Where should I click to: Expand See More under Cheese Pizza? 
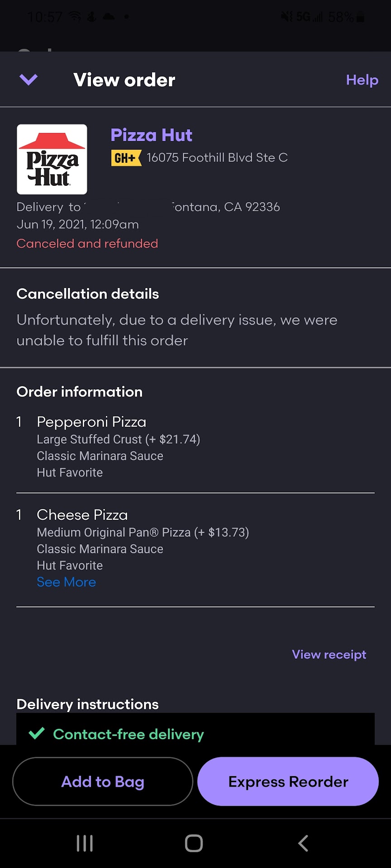pos(66,582)
